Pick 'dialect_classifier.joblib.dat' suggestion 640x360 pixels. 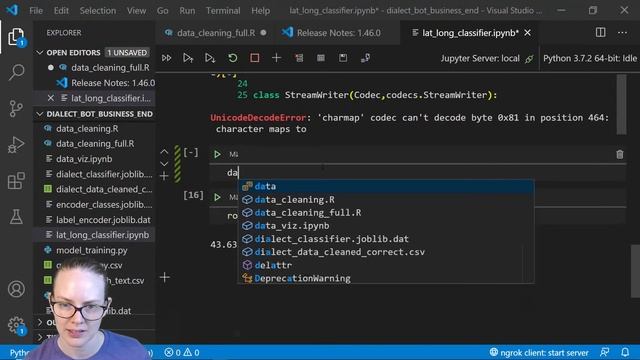(x=386, y=239)
